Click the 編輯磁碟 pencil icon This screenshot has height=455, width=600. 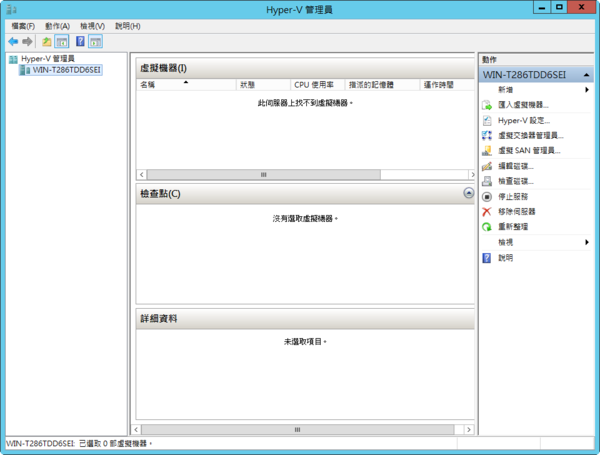[487, 166]
